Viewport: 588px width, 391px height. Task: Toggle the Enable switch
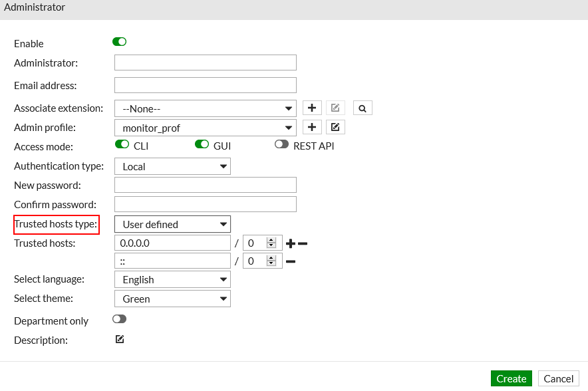(x=120, y=42)
